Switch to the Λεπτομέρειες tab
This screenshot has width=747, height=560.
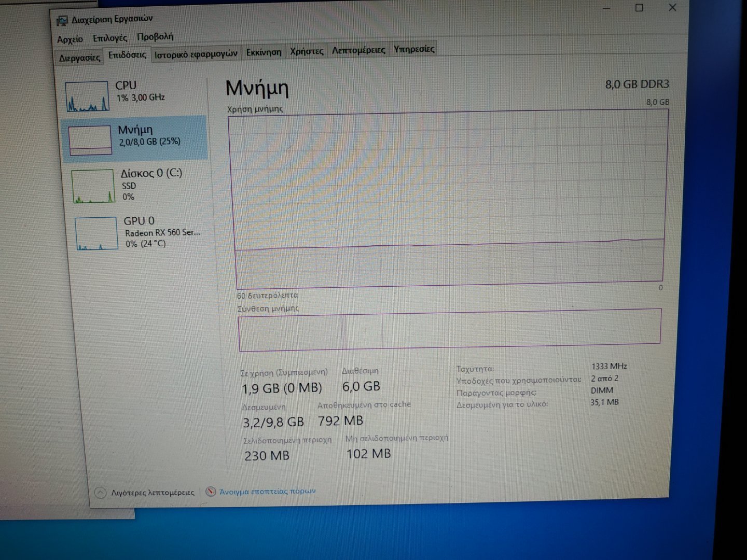[358, 50]
